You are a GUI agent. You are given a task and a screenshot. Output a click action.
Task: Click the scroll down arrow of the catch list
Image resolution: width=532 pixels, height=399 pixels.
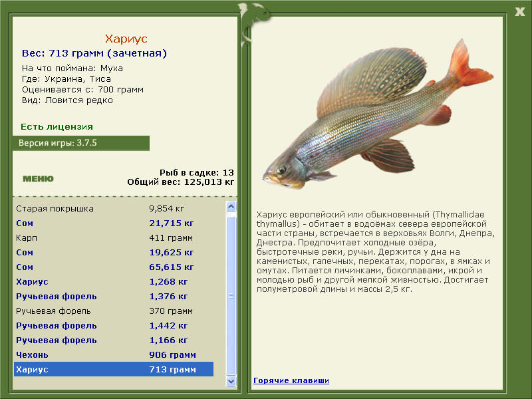[x=231, y=381]
